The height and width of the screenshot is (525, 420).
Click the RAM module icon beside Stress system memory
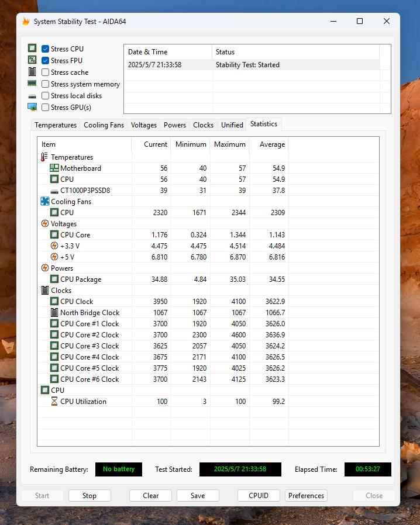coord(32,84)
